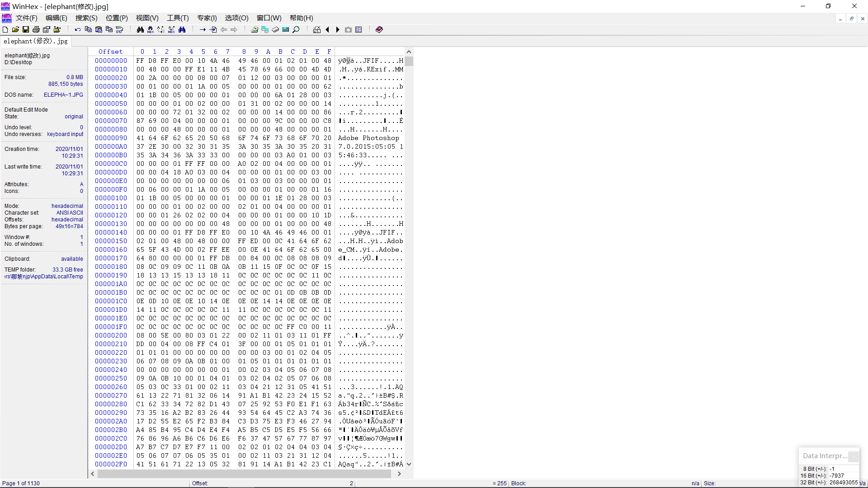Click the Data Interpreter panel title

pyautogui.click(x=825, y=456)
